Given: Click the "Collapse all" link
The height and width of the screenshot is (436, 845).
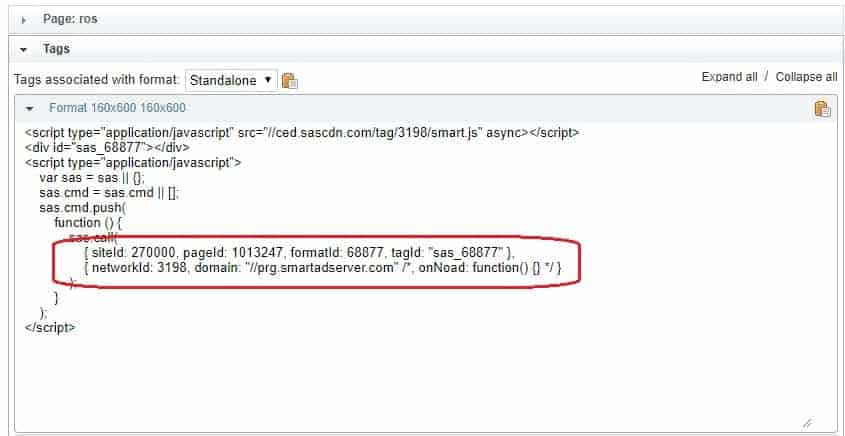Looking at the screenshot, I should click(806, 77).
